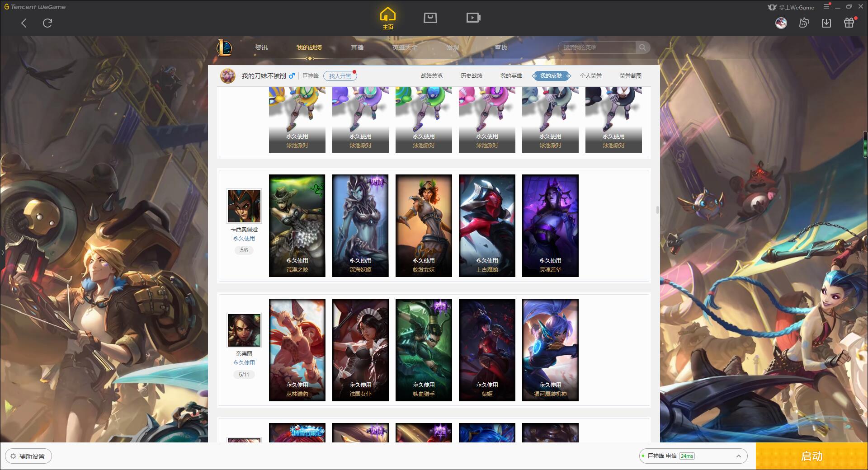
Task: Switch to 荣誉截图 sub-tab
Action: [631, 76]
